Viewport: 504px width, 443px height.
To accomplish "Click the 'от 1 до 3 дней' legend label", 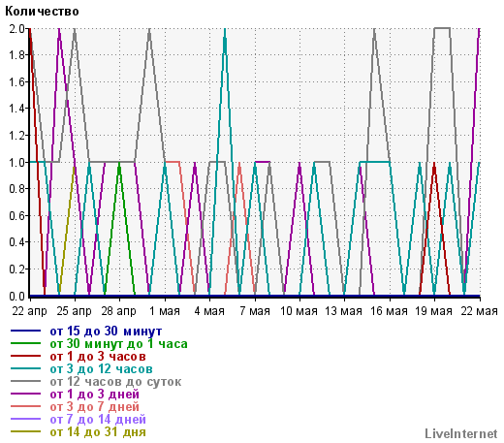I will [x=95, y=395].
